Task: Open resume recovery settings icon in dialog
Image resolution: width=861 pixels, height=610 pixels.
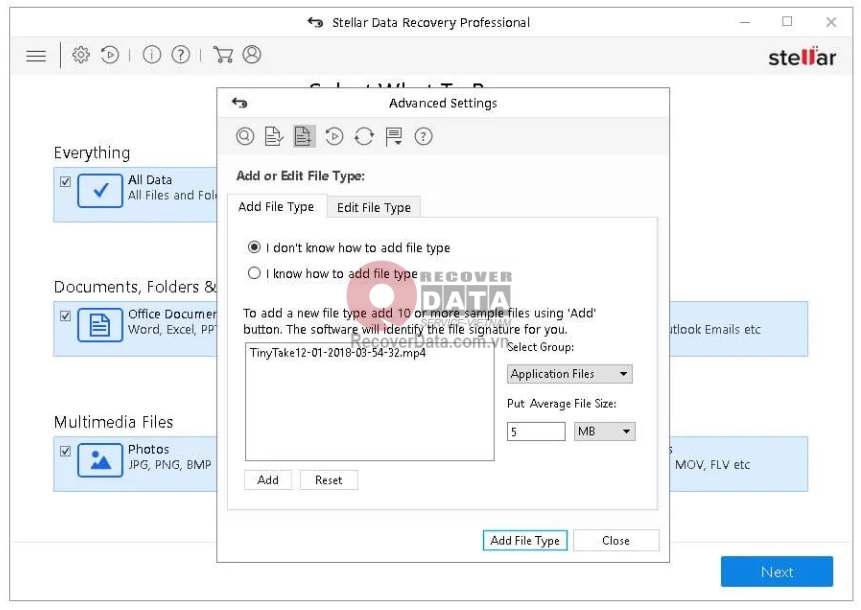Action: [334, 136]
